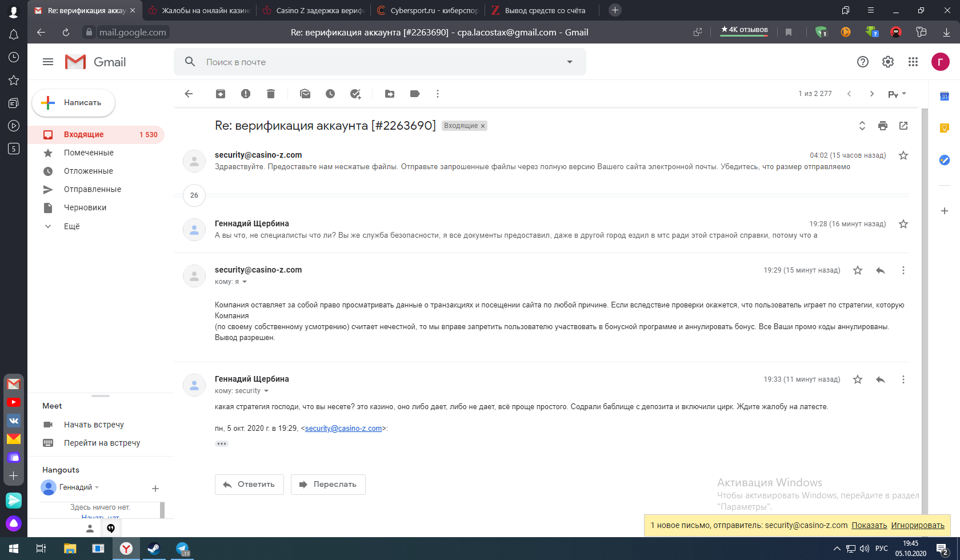Switch to Cybersport.ru browser tab

427,10
